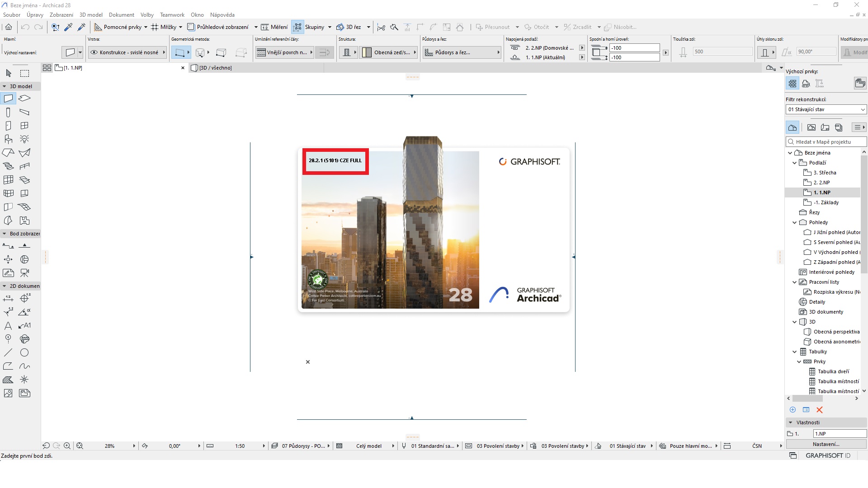Collapse the Pohledy tree folder

tap(794, 222)
